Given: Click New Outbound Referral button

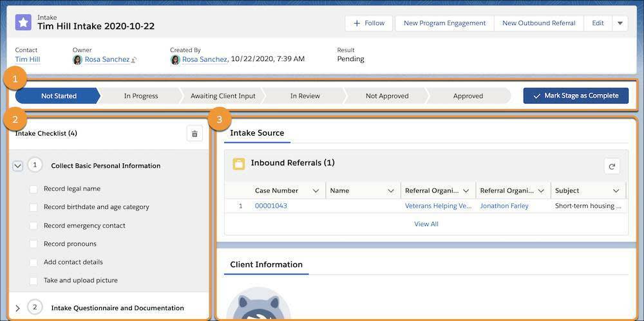Looking at the screenshot, I should 539,23.
